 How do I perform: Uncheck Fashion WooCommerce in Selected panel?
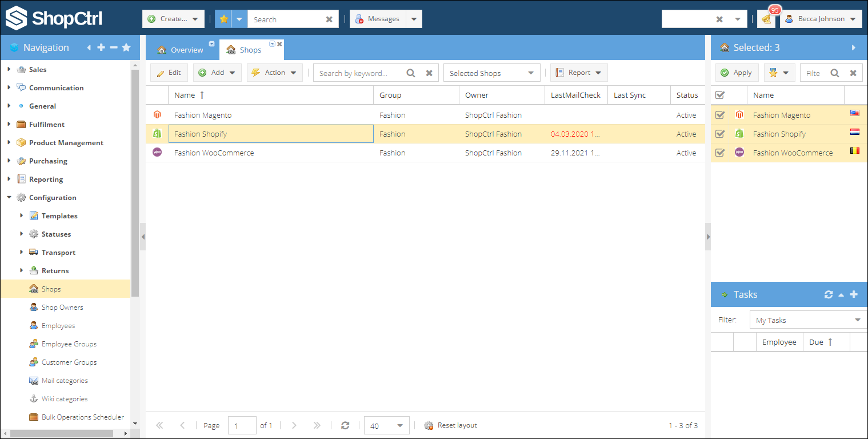[720, 153]
